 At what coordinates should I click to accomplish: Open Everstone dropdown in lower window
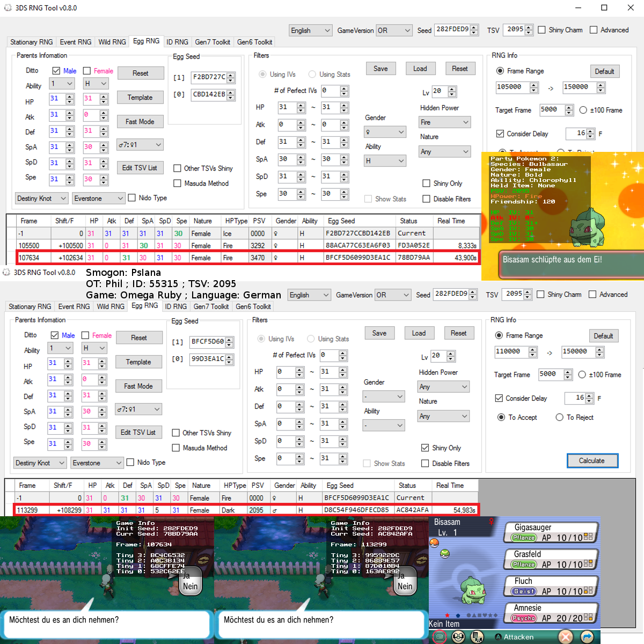point(97,463)
